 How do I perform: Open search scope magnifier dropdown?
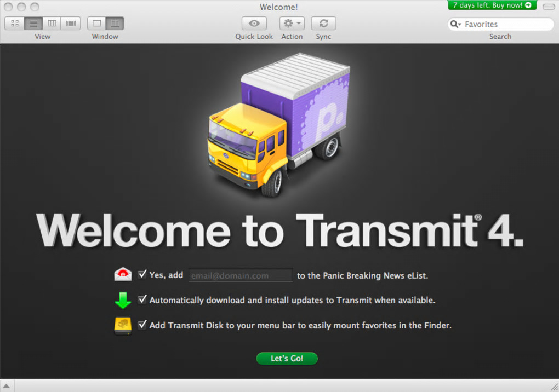click(x=455, y=24)
